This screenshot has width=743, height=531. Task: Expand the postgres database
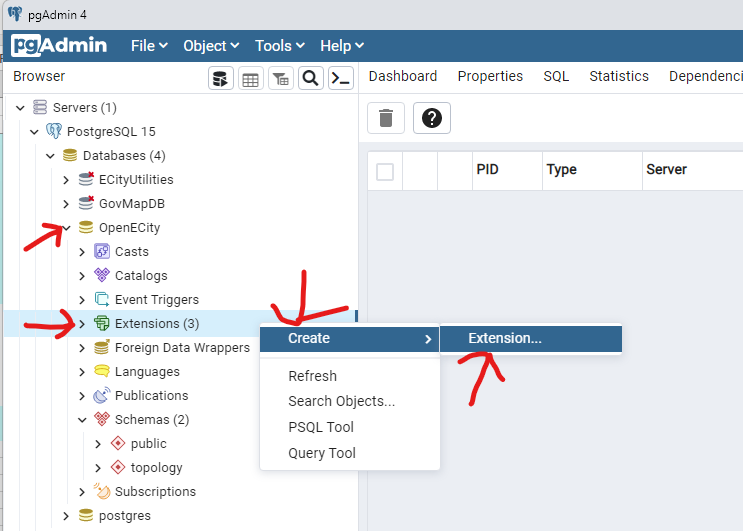[x=66, y=516]
